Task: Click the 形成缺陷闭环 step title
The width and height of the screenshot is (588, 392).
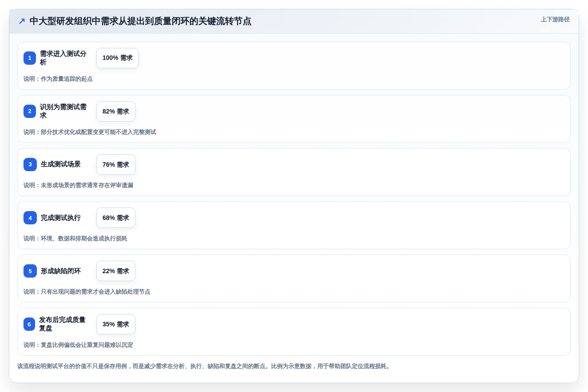Action: [61, 271]
